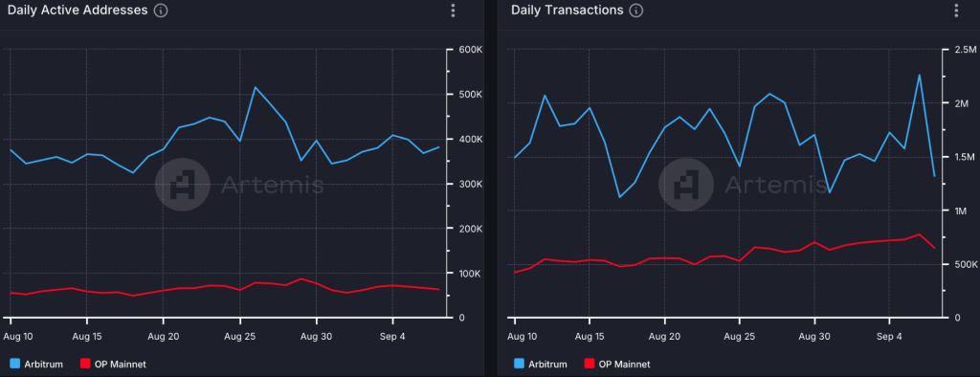Image resolution: width=980 pixels, height=377 pixels.
Task: Click info icon beside Daily Active Addresses
Action: 161,11
